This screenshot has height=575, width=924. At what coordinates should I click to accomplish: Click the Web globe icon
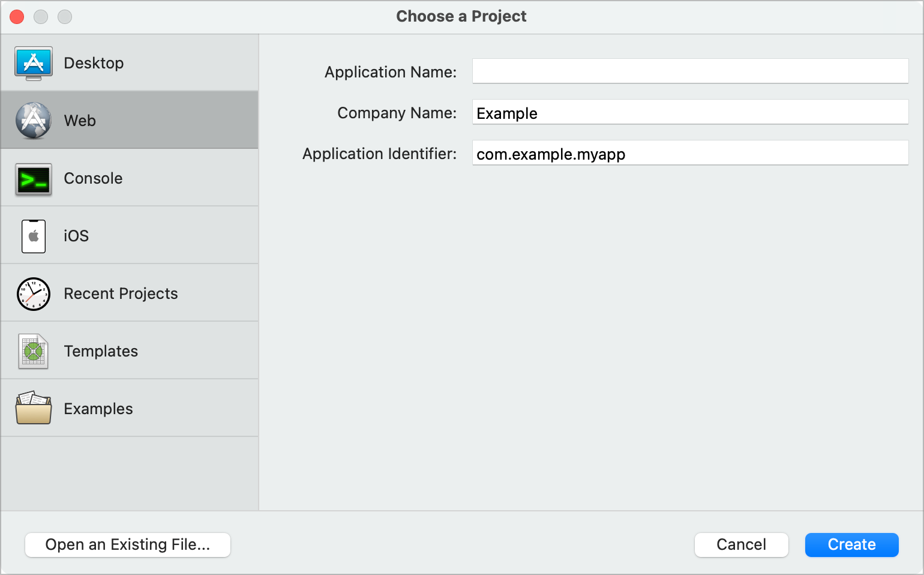34,121
